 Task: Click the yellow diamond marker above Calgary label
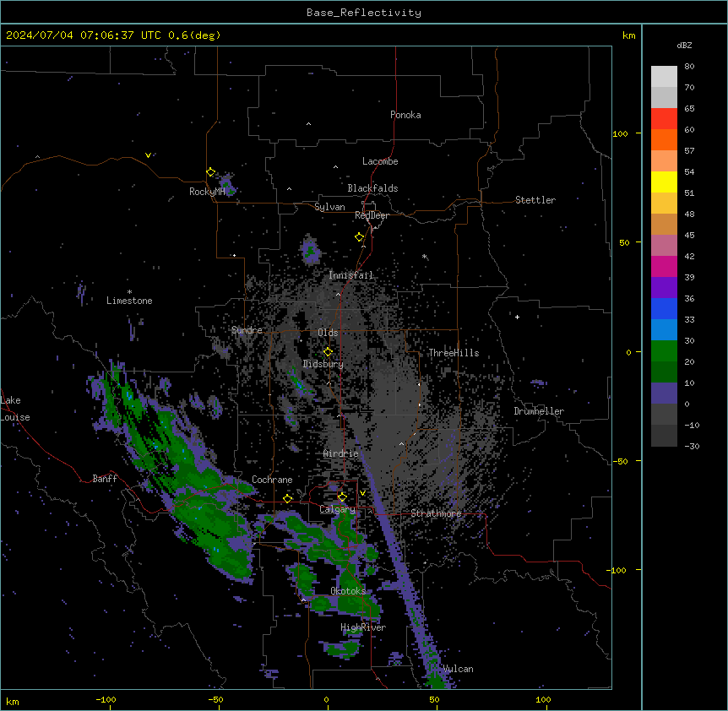(x=342, y=497)
